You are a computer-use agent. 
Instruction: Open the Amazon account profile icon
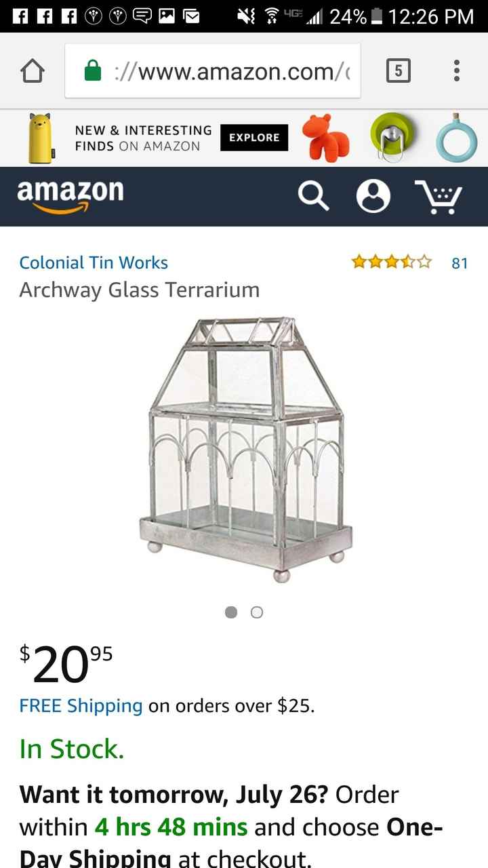point(373,197)
